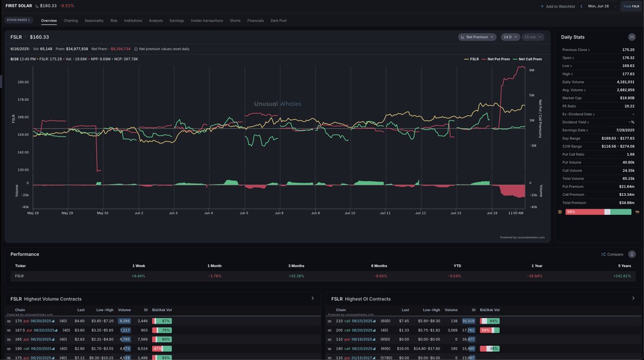Viewport: 644px width, 360px height.
Task: Advance to next date with right arrow
Action: 616,6
